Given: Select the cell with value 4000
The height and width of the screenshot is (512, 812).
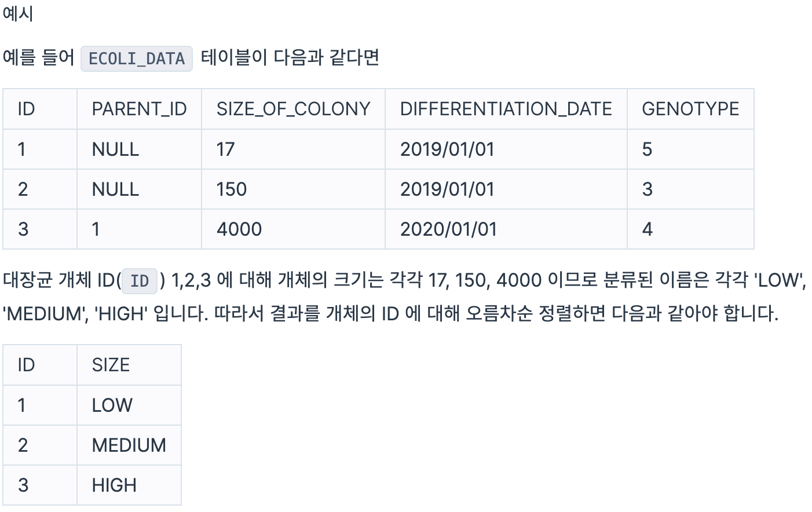Looking at the screenshot, I should pyautogui.click(x=293, y=229).
